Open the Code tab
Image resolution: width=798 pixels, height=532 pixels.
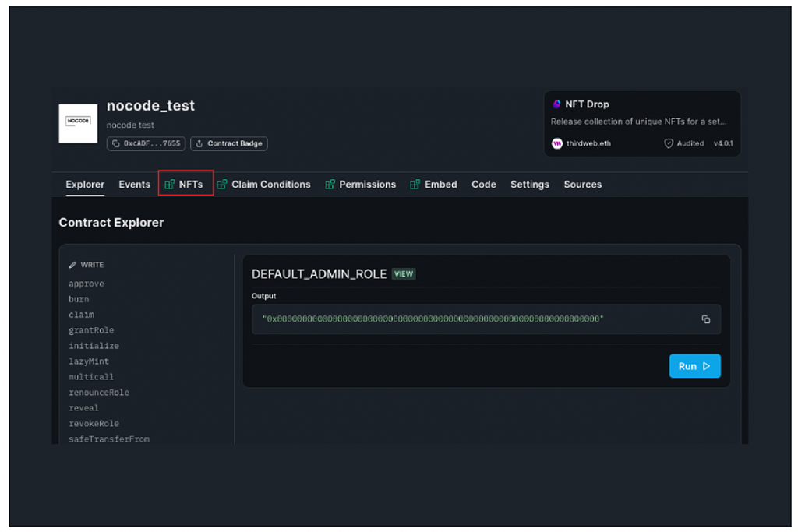(483, 185)
